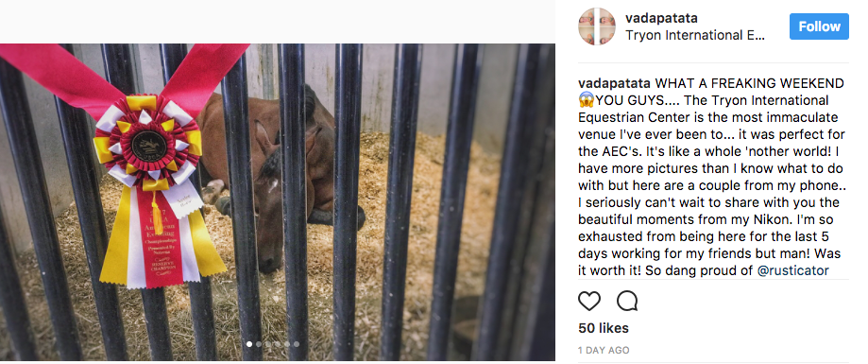View who liked via 50 likes
The height and width of the screenshot is (364, 868).
(604, 328)
